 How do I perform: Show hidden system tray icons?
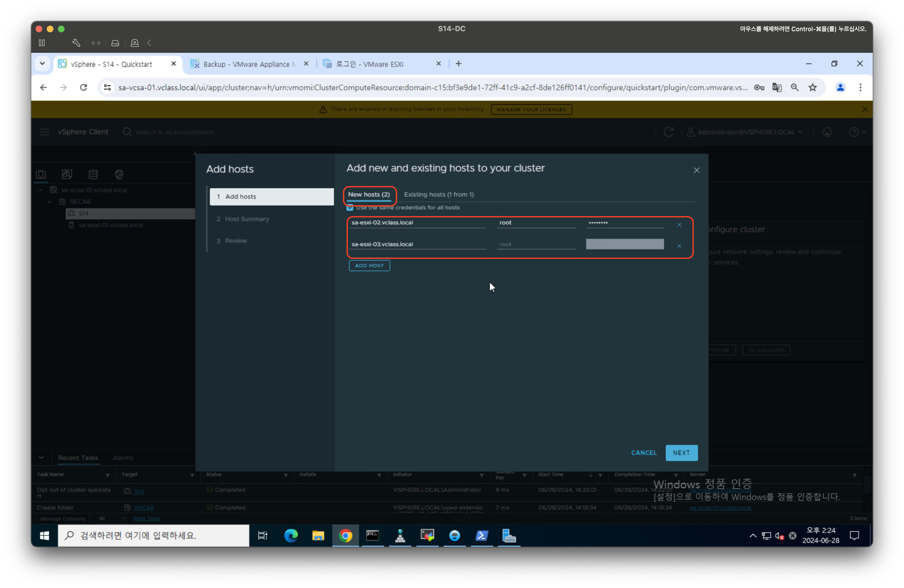(752, 536)
